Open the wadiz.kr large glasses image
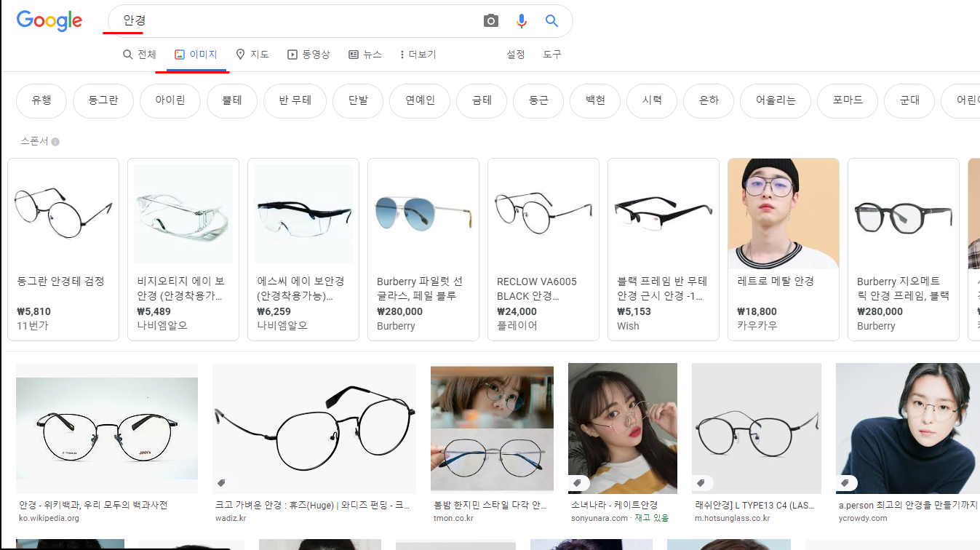This screenshot has height=550, width=980. [x=314, y=429]
